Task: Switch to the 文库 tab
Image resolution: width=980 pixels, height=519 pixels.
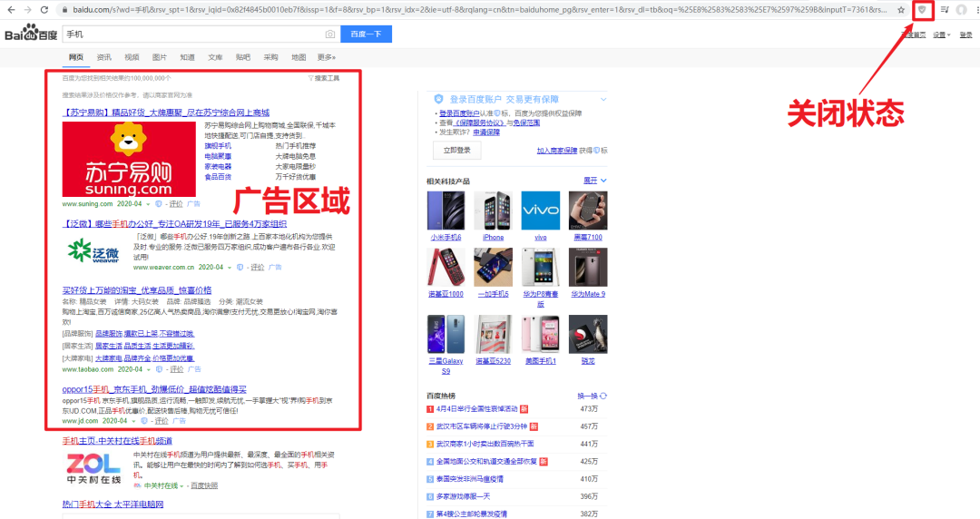Action: pyautogui.click(x=215, y=57)
